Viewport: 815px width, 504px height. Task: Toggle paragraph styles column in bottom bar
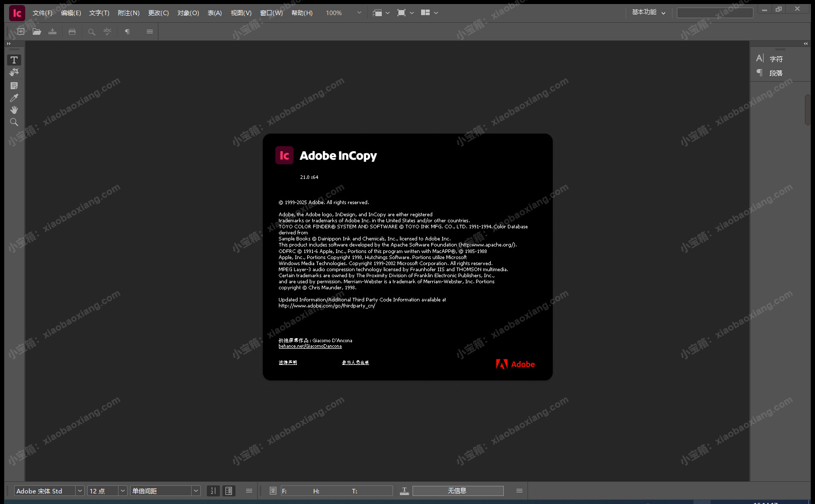click(229, 491)
